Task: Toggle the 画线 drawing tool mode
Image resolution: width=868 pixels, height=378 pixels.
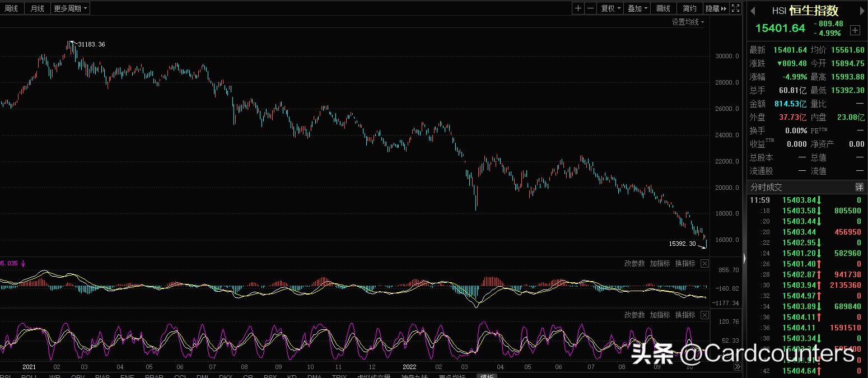Action: pyautogui.click(x=663, y=8)
